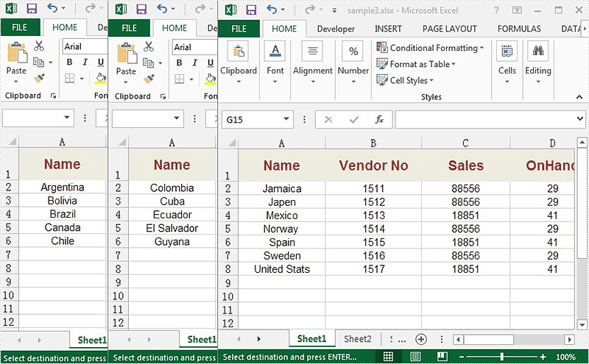Image resolution: width=589 pixels, height=364 pixels.
Task: Select cell containing Jamaica
Action: 282,188
